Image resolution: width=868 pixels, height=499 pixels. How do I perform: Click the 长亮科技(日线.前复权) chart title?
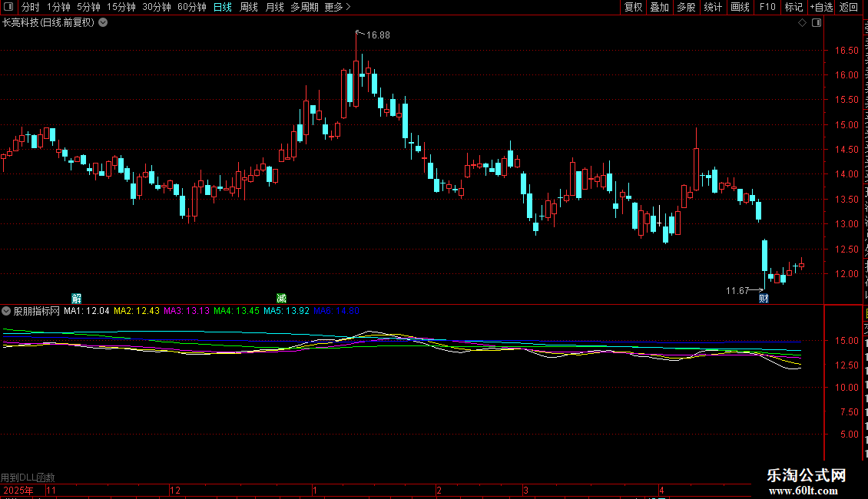tap(48, 23)
